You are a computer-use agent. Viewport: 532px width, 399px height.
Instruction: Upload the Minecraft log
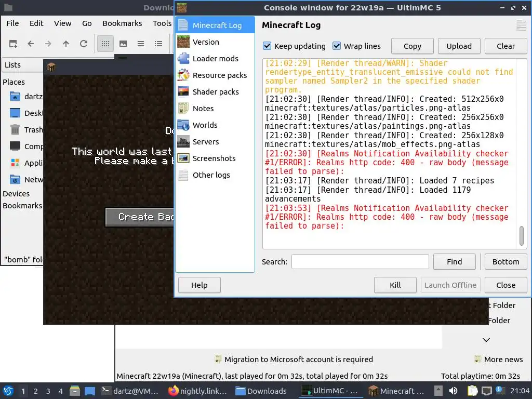click(459, 46)
